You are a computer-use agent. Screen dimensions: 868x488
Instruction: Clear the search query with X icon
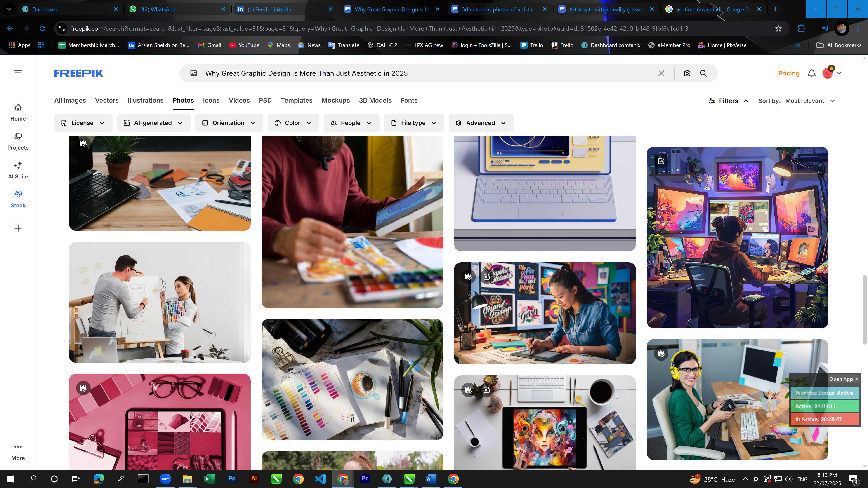point(661,73)
